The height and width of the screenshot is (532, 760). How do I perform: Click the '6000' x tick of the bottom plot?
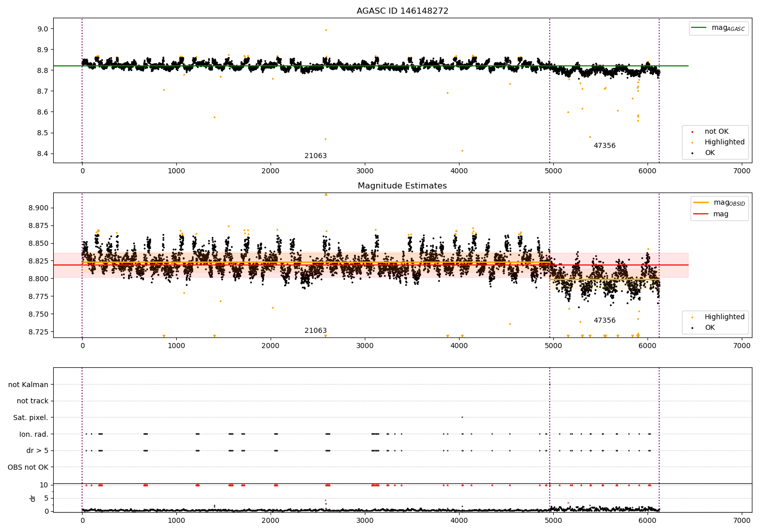point(648,520)
